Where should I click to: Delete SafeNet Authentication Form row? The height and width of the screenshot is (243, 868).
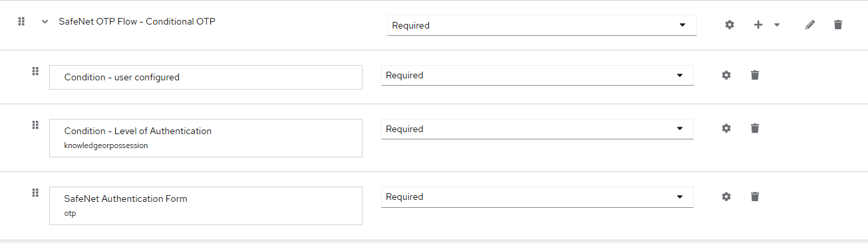[755, 197]
